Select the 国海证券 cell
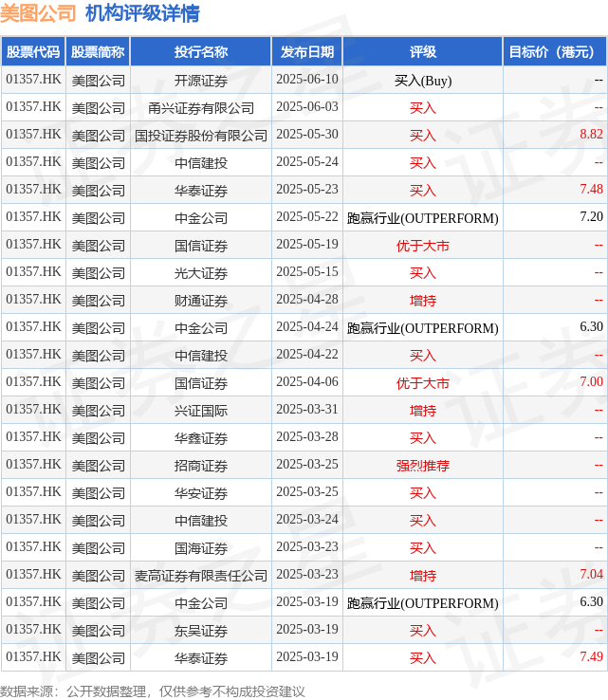 click(x=201, y=548)
